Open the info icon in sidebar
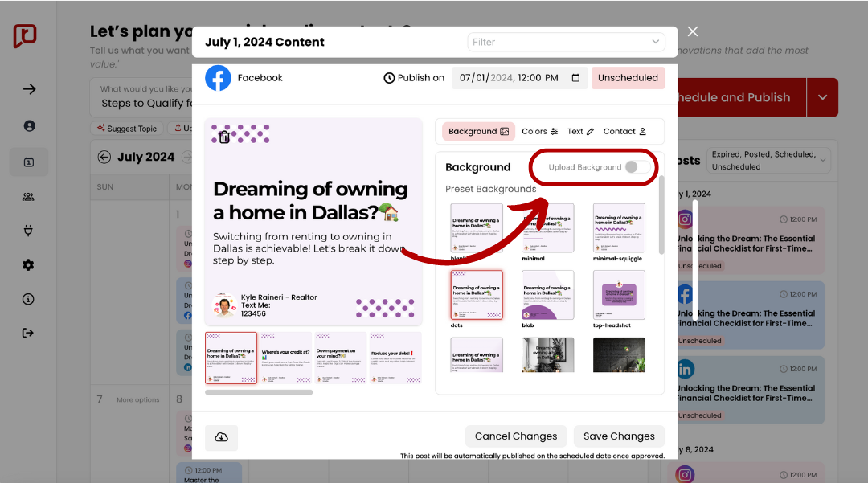This screenshot has width=868, height=483. tap(28, 299)
